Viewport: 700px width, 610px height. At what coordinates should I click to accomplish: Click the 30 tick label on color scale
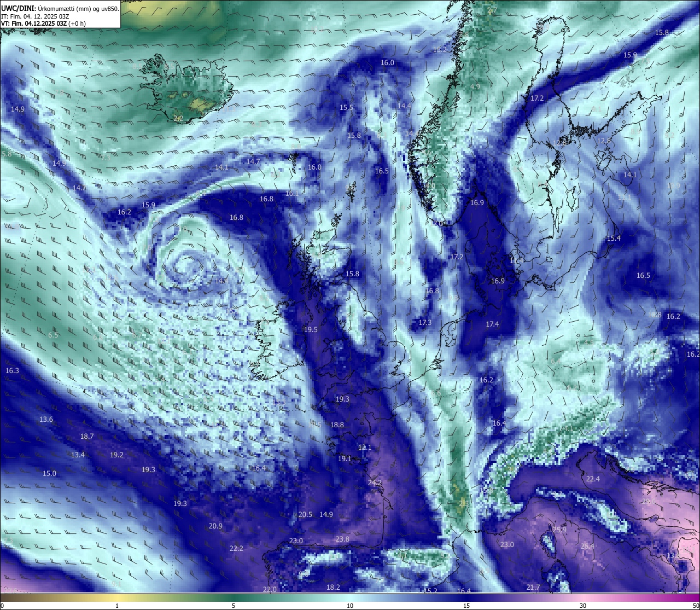click(x=583, y=606)
